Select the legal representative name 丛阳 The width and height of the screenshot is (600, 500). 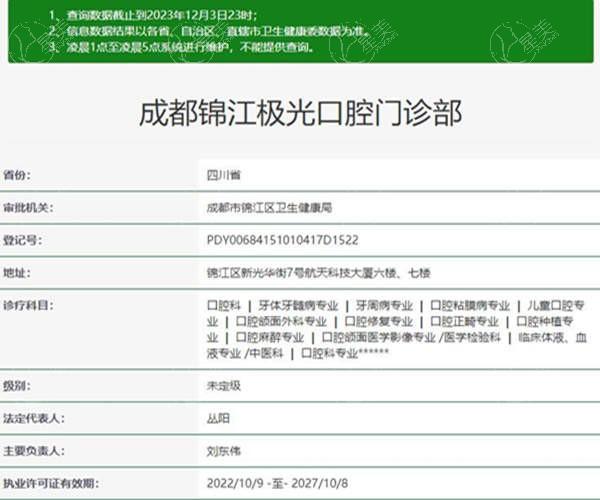218,418
